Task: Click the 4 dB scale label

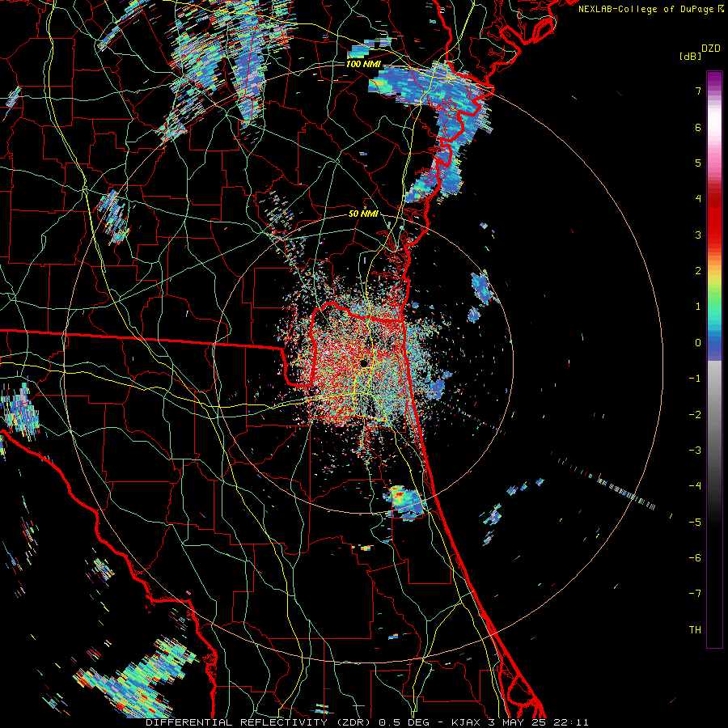Action: coord(698,199)
